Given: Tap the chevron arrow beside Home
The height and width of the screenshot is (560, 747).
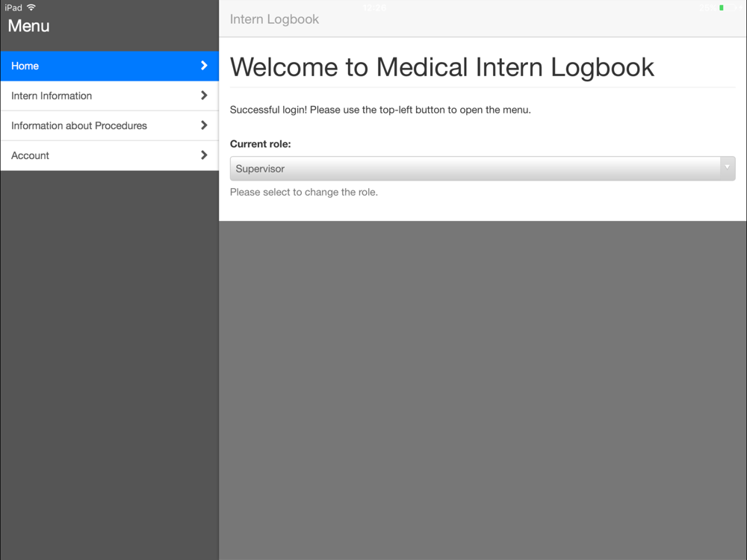Looking at the screenshot, I should pyautogui.click(x=204, y=66).
